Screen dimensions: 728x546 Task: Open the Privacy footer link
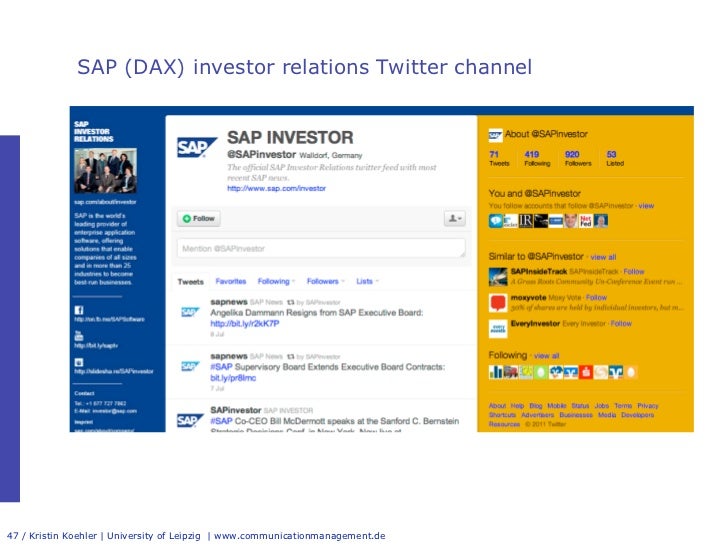point(648,406)
